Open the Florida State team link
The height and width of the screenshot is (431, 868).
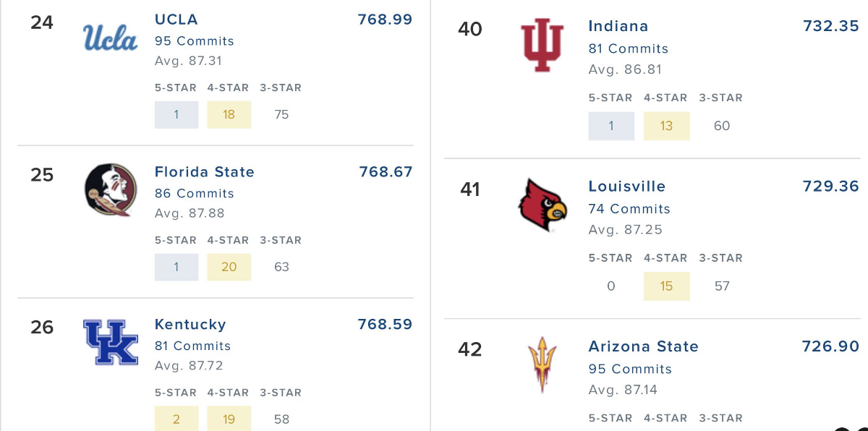pyautogui.click(x=205, y=172)
